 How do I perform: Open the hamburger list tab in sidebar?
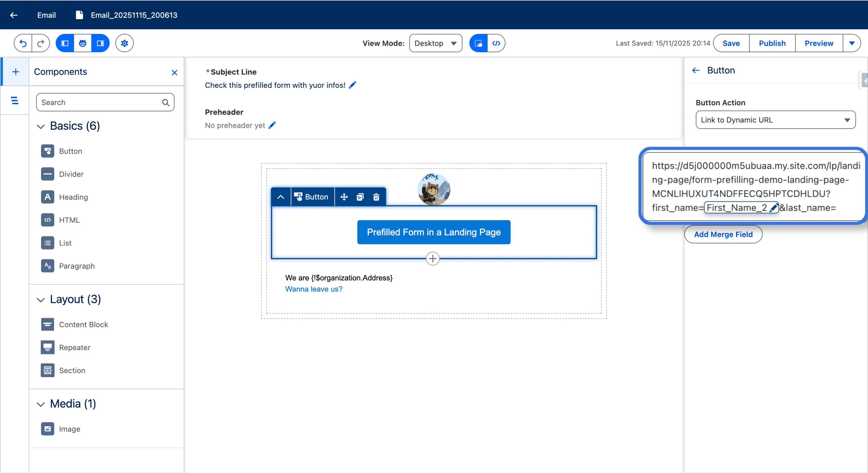15,101
